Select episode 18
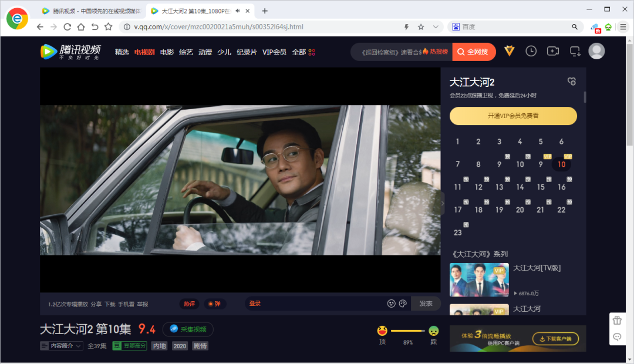 pos(479,210)
